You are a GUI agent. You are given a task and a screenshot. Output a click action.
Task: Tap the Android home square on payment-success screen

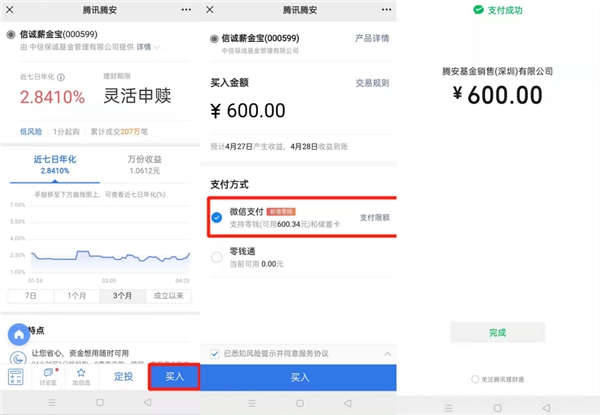[497, 408]
